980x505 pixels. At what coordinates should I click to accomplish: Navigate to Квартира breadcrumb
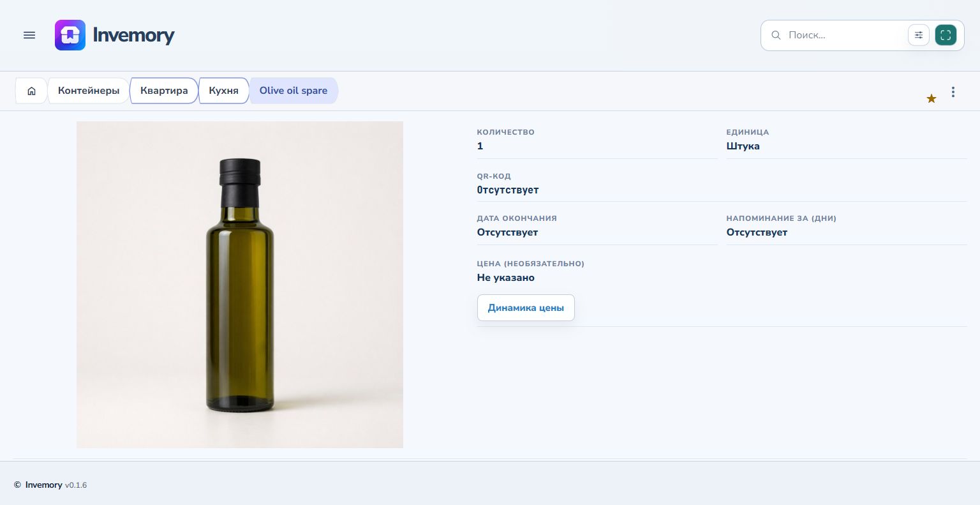(x=164, y=91)
